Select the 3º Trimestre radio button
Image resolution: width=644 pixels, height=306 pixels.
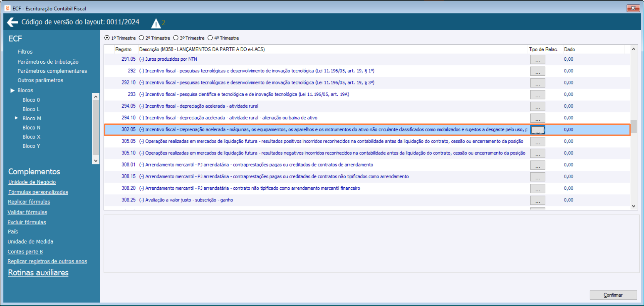pos(176,38)
